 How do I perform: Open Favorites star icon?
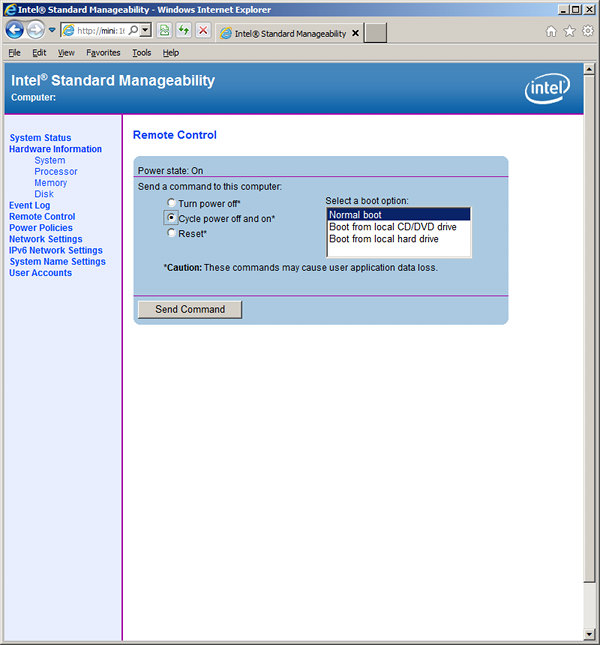tap(570, 31)
